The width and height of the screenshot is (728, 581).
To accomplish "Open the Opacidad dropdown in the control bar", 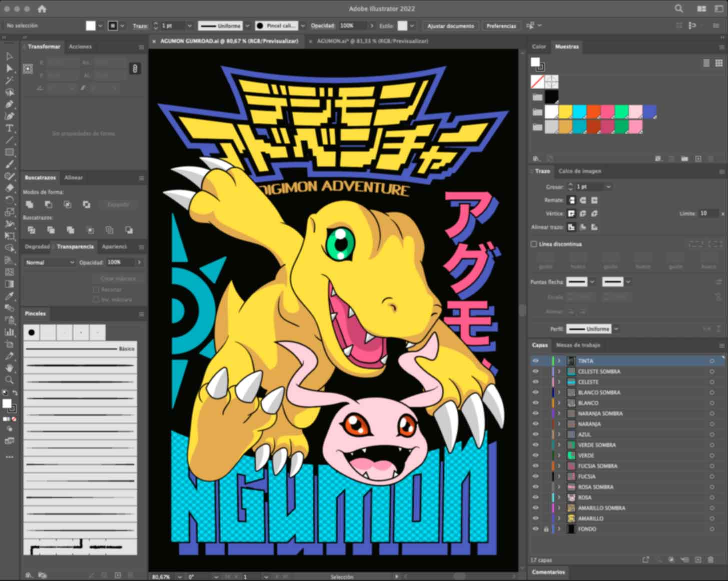I will pos(372,25).
